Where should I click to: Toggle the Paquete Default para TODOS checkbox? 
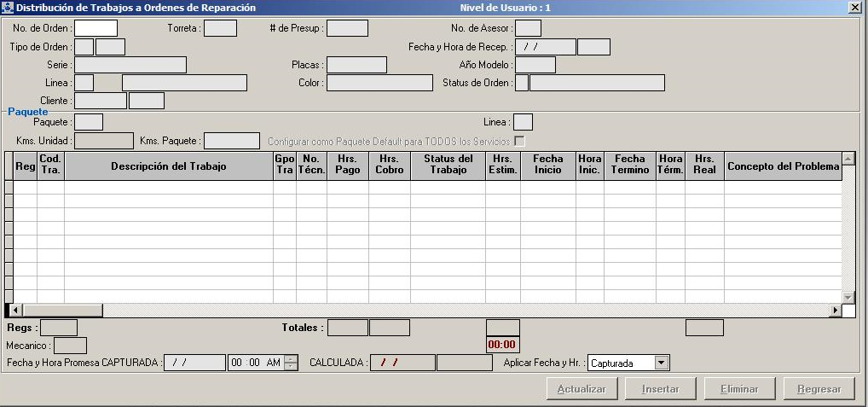click(x=518, y=141)
